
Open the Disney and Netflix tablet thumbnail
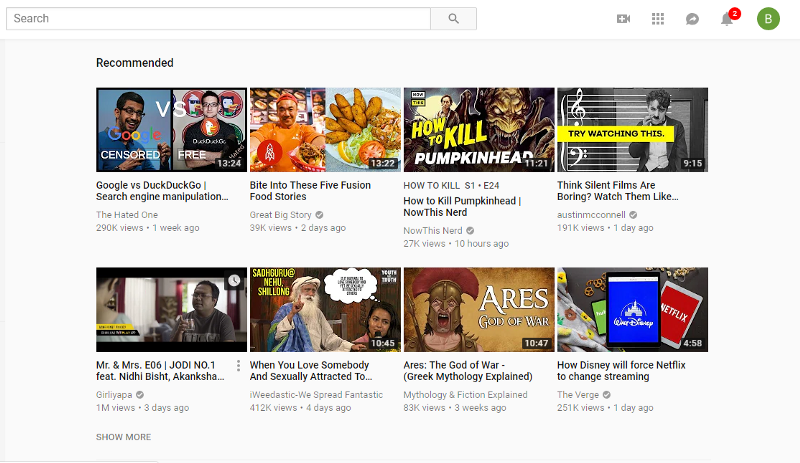pos(632,309)
